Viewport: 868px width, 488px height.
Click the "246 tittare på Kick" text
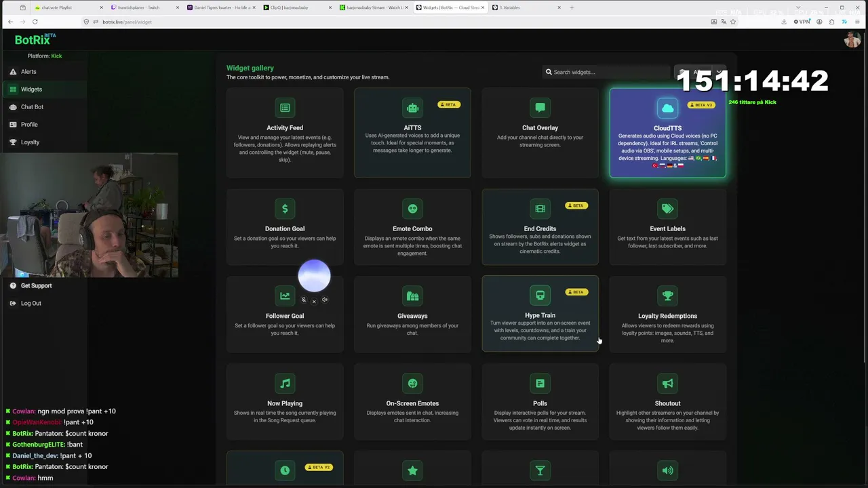point(752,102)
